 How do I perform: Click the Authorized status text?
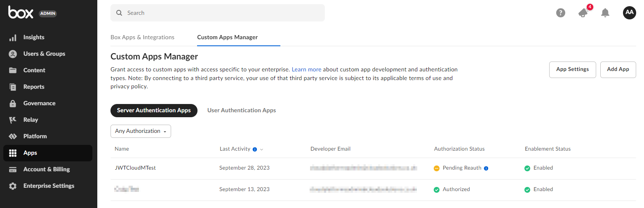(456, 189)
